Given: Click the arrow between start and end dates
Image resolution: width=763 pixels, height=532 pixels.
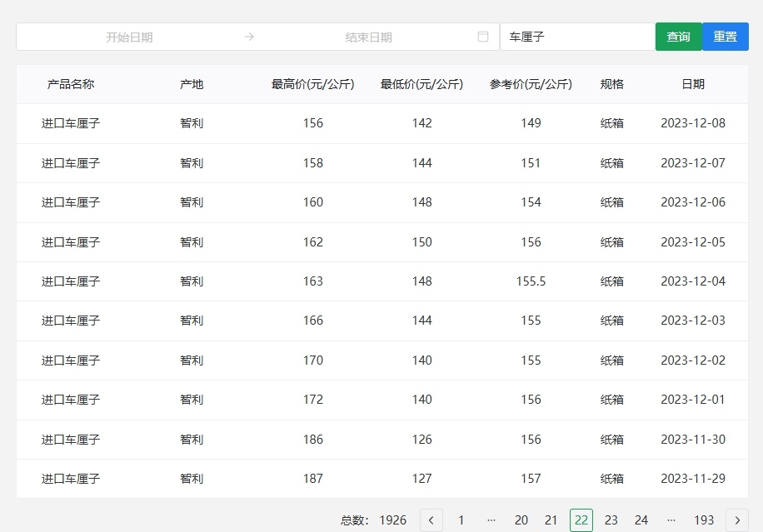Looking at the screenshot, I should click(x=248, y=37).
